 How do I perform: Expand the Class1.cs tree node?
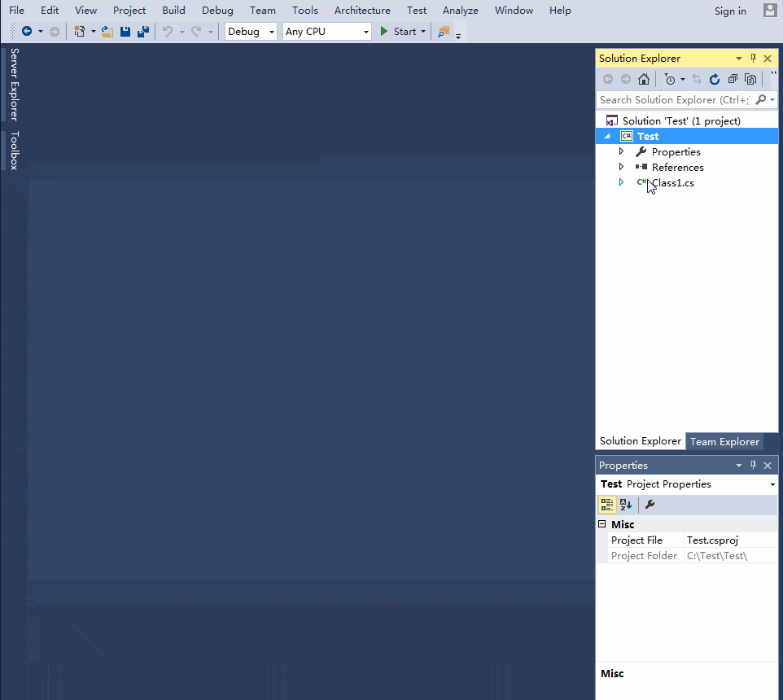coord(621,182)
